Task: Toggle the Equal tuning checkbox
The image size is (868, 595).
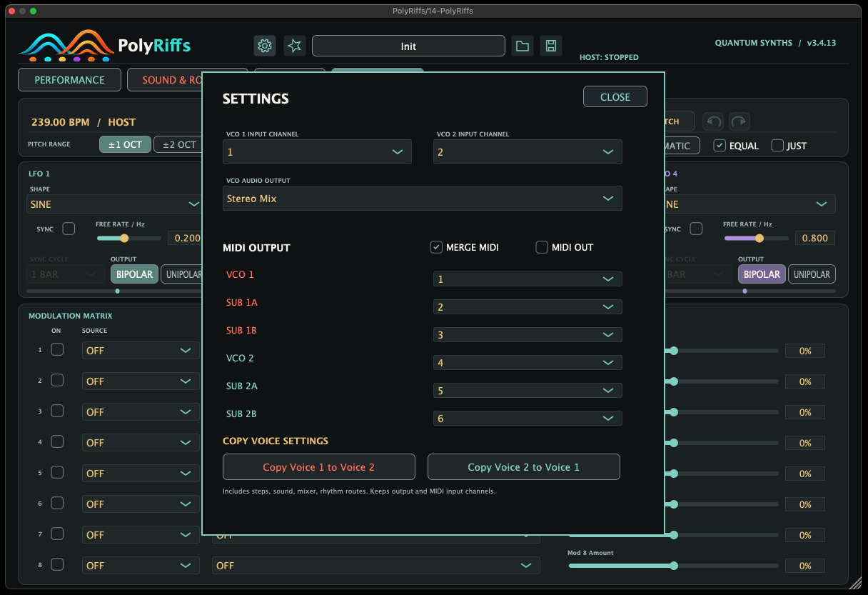Action: tap(720, 145)
